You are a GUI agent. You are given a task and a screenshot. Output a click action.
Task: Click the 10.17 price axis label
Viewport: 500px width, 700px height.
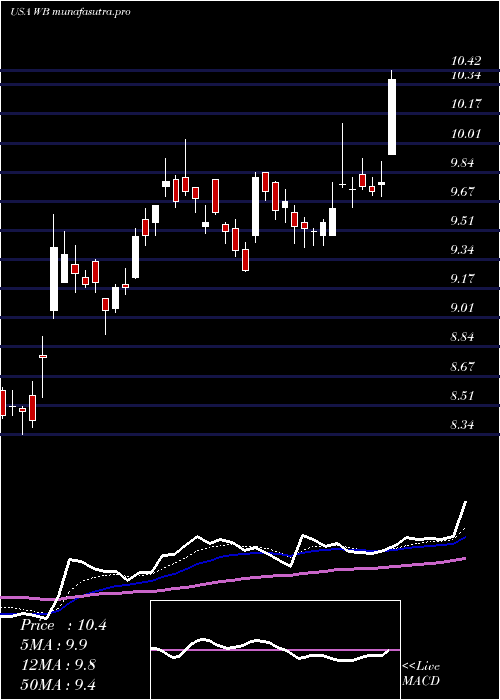tap(466, 104)
